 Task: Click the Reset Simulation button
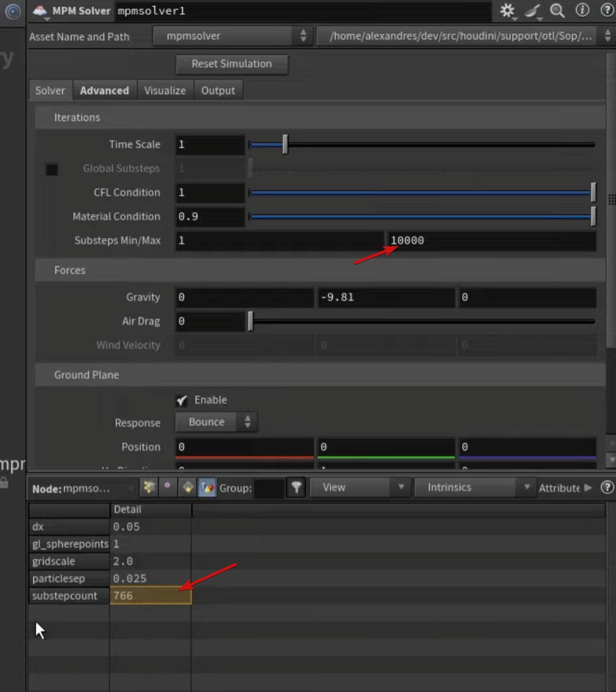coord(232,64)
